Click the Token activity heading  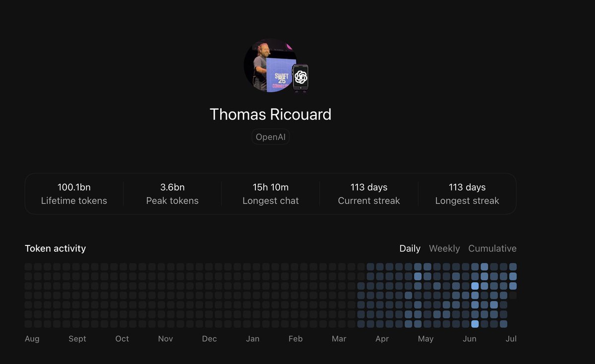[56, 248]
